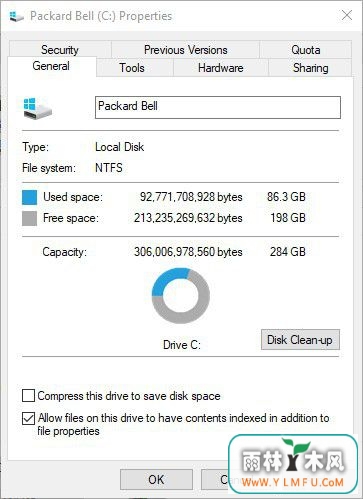Switch to the Tools tab
The height and width of the screenshot is (499, 363).
pos(132,68)
